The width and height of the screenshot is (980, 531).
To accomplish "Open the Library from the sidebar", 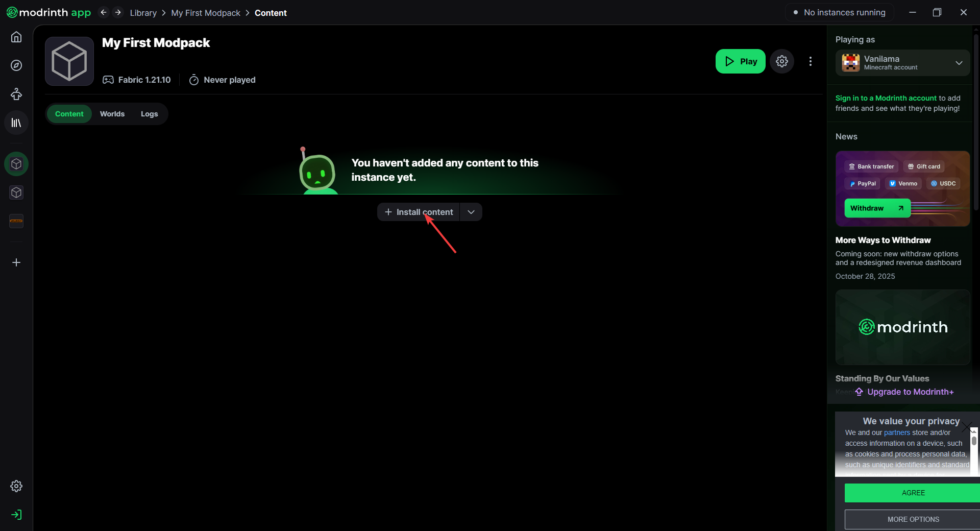I will point(16,123).
